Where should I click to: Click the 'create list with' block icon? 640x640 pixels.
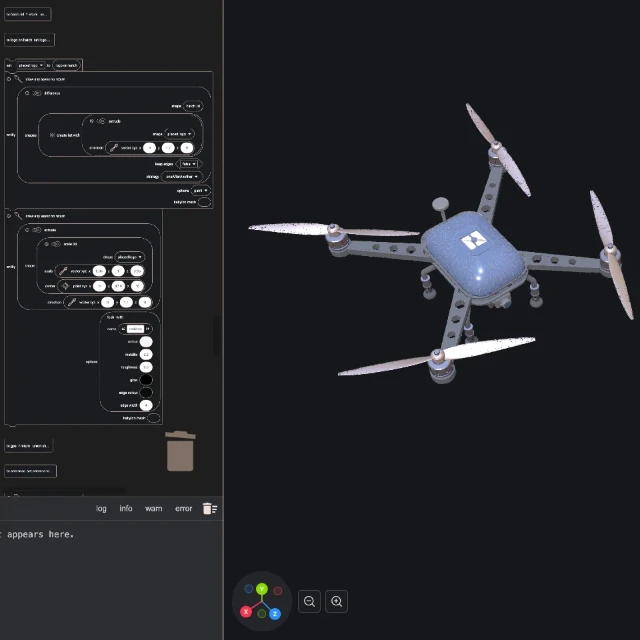coord(52,135)
